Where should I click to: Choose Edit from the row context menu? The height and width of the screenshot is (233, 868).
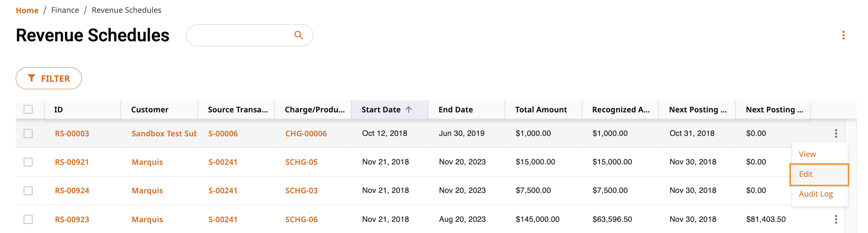pos(819,174)
